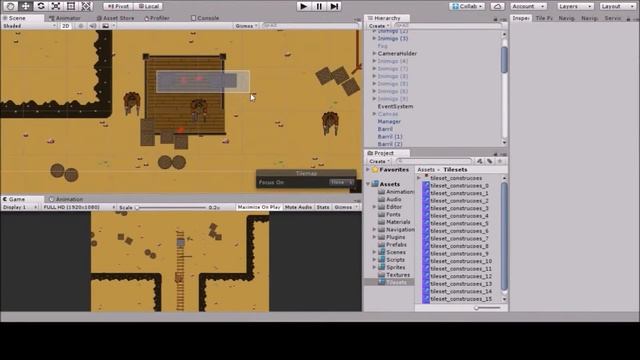Select EventSystem in Hierarchy
The width and height of the screenshot is (640, 360).
tap(395, 107)
